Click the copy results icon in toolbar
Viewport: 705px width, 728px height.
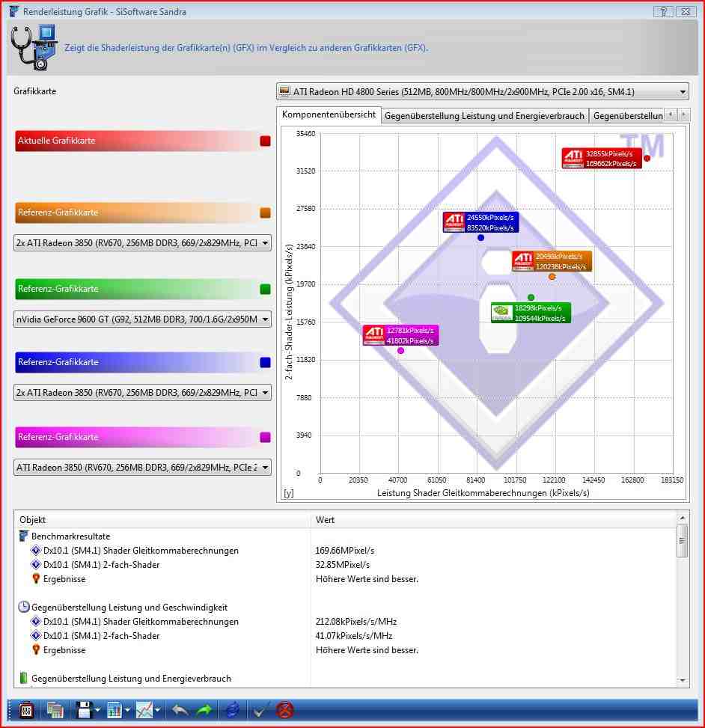click(55, 710)
